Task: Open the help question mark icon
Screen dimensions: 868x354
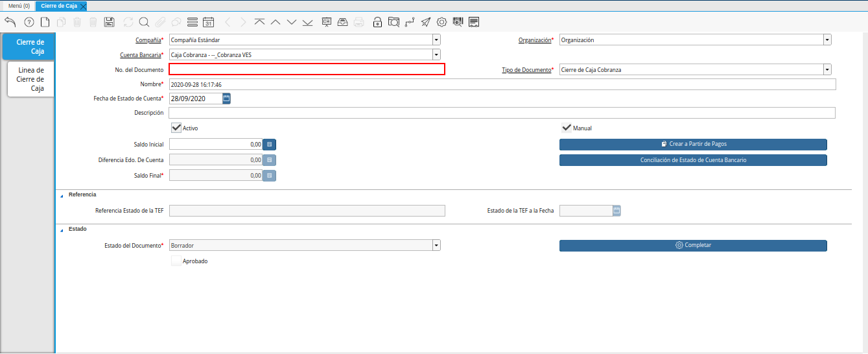Action: (29, 22)
